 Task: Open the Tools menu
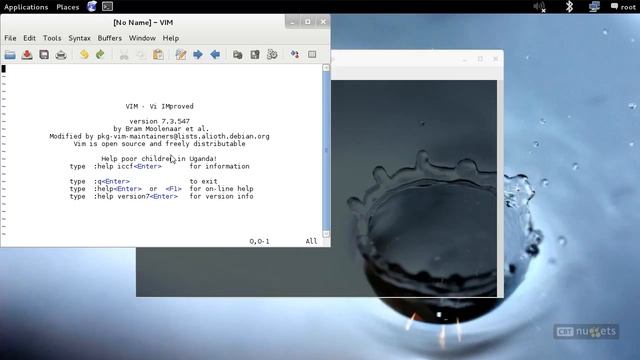point(52,38)
